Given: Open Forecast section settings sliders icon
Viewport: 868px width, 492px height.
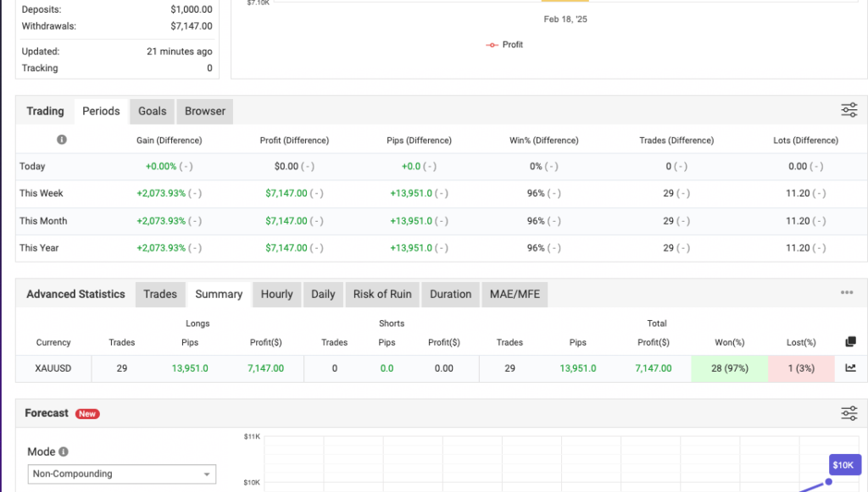Looking at the screenshot, I should pyautogui.click(x=849, y=413).
